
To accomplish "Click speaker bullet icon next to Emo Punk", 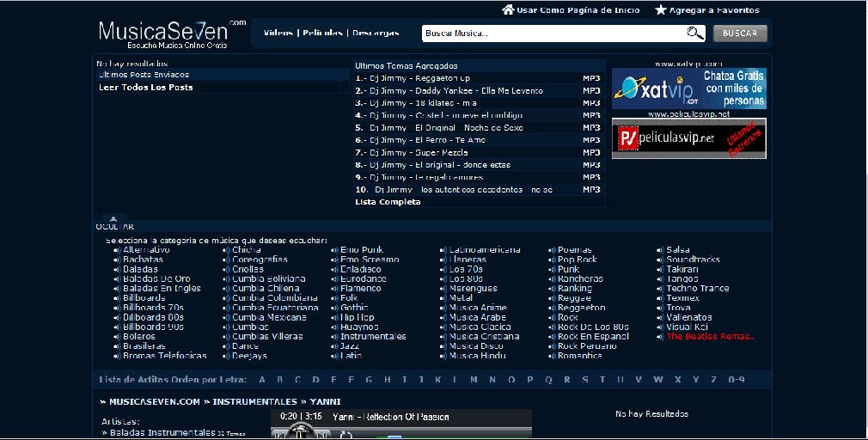I will (334, 249).
